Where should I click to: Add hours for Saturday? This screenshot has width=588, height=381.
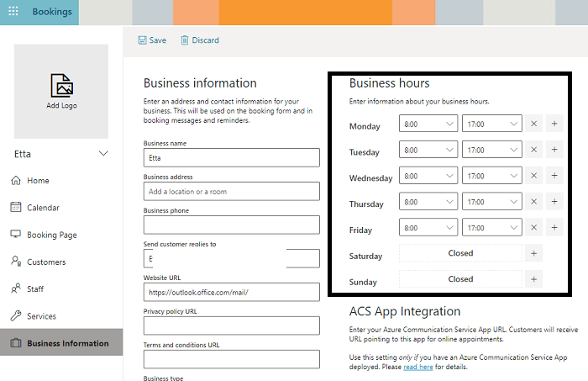tap(534, 253)
